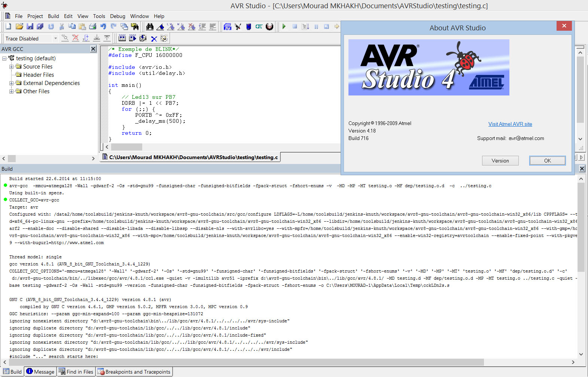588x377 pixels.
Task: Create a new file from the toolbar
Action: 8,27
